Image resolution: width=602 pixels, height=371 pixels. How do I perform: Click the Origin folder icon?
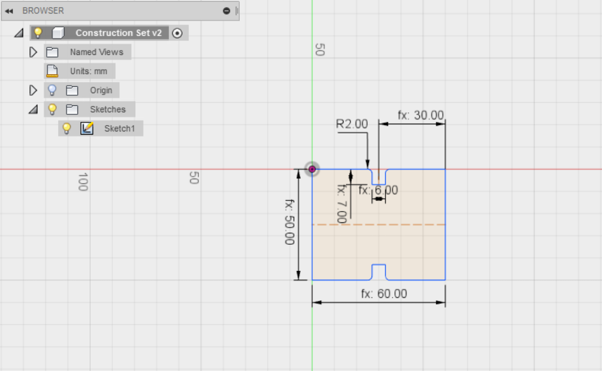[x=72, y=91]
